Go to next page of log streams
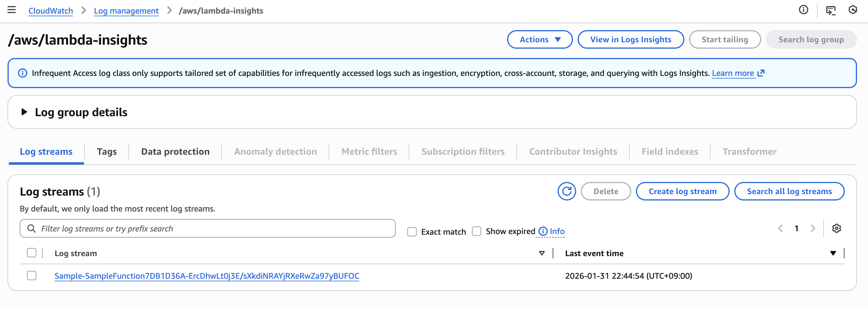868x310 pixels. pos(813,229)
